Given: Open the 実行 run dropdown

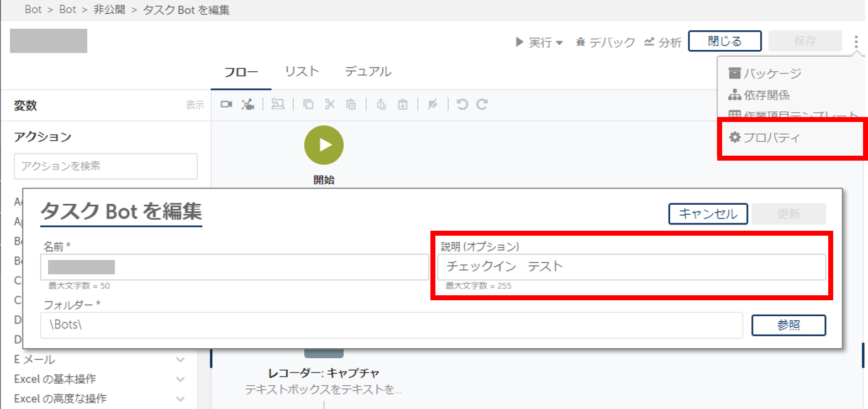Looking at the screenshot, I should [x=539, y=42].
